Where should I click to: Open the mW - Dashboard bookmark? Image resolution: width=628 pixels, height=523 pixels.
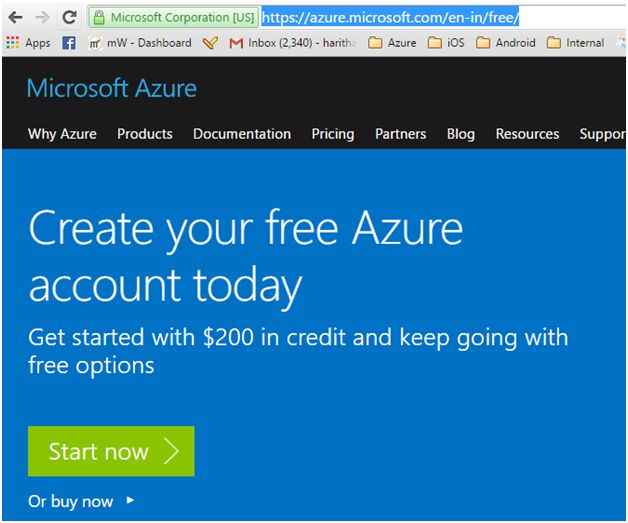140,43
